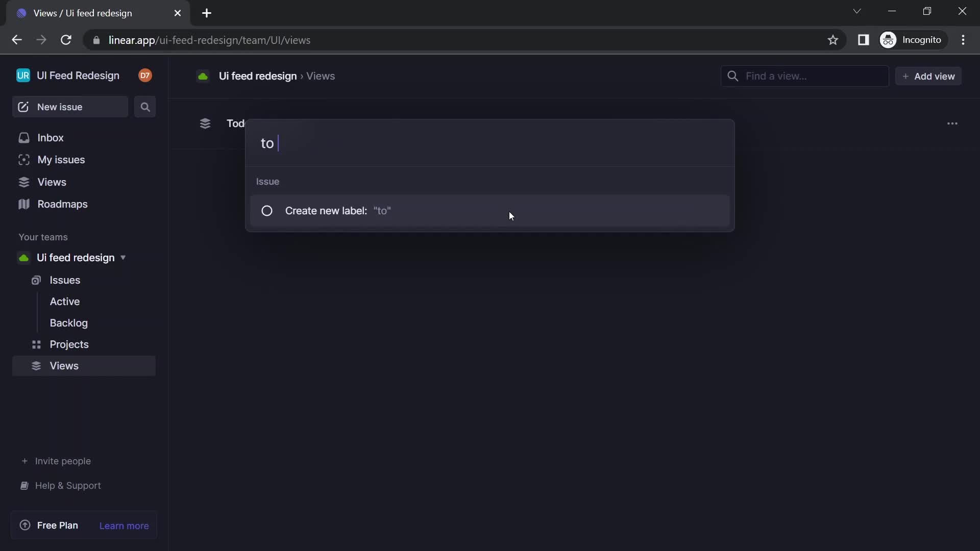Click the Learn more link on Free Plan

coord(125,526)
